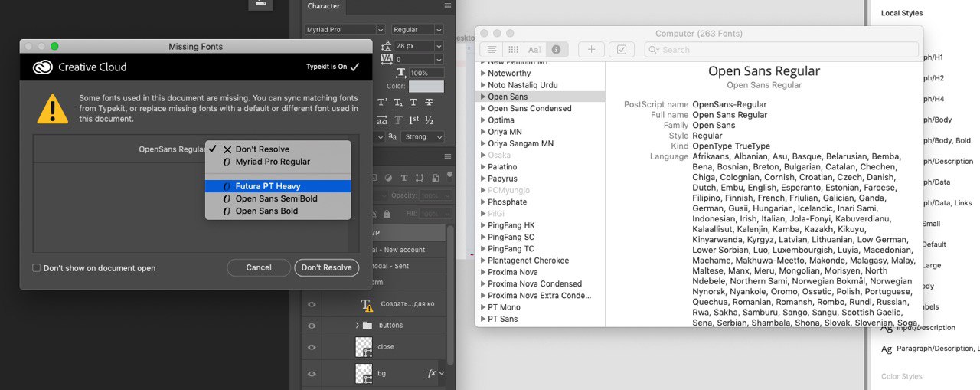
Task: Click the Font Book search field
Action: [x=782, y=49]
